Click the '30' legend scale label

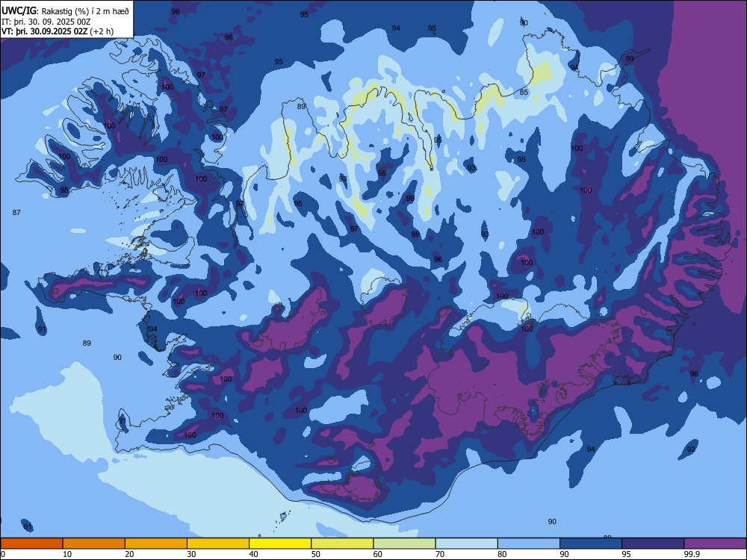click(x=191, y=554)
